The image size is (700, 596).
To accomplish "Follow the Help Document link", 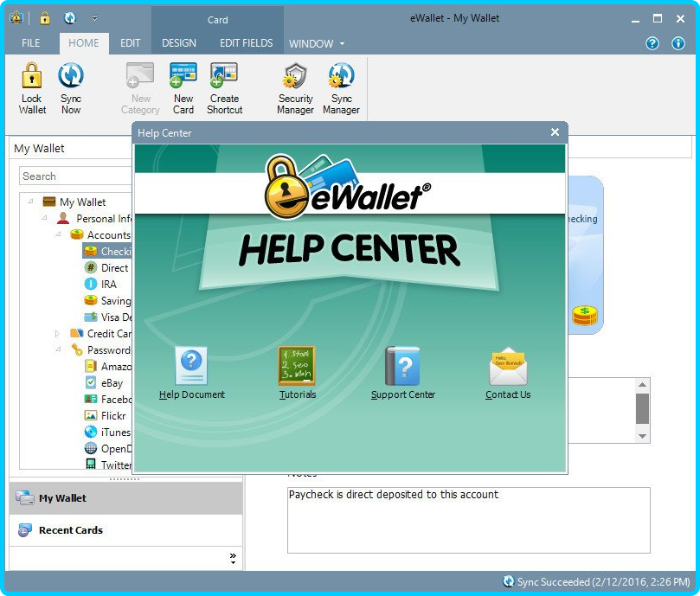I will (192, 394).
